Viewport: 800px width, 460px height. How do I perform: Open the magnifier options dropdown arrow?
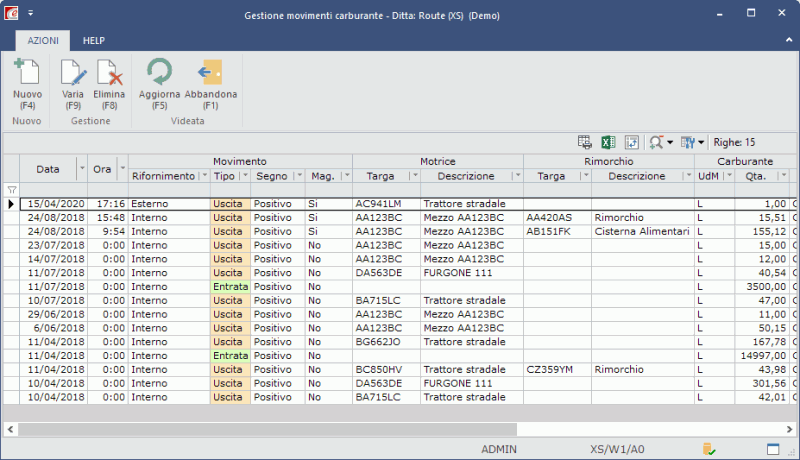(670, 142)
